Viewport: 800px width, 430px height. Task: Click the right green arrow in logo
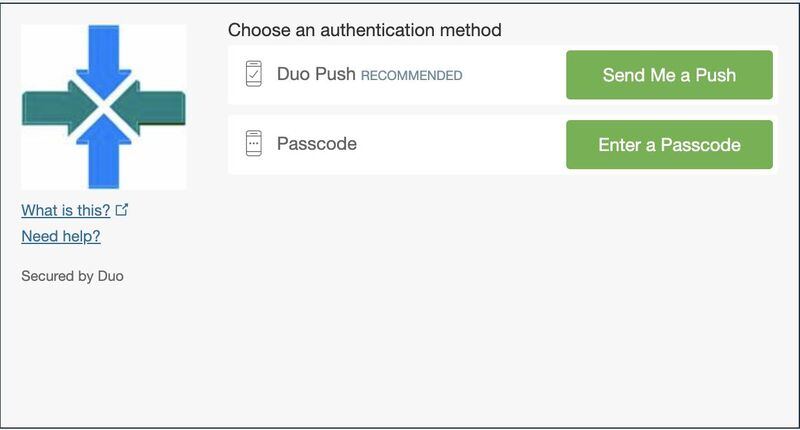click(149, 108)
